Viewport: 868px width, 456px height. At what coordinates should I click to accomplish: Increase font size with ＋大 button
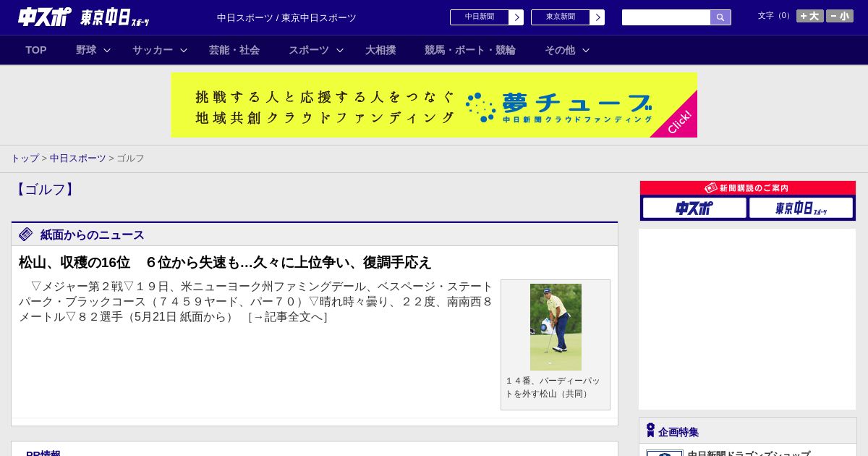pos(810,16)
